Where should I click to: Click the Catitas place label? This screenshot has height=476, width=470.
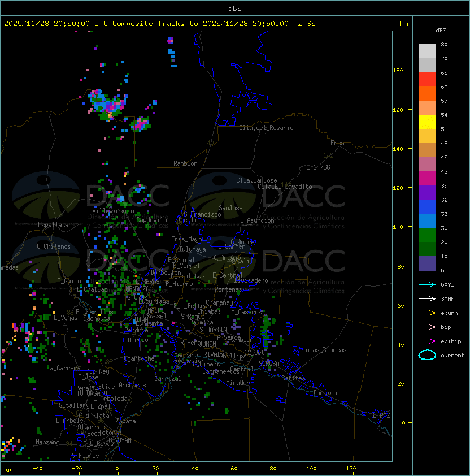coord(293,378)
